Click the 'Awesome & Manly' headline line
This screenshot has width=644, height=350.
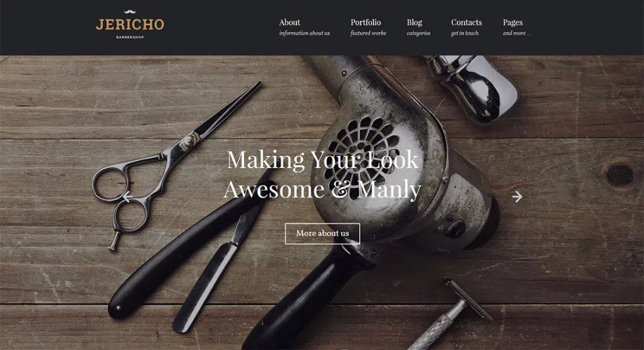click(x=323, y=190)
